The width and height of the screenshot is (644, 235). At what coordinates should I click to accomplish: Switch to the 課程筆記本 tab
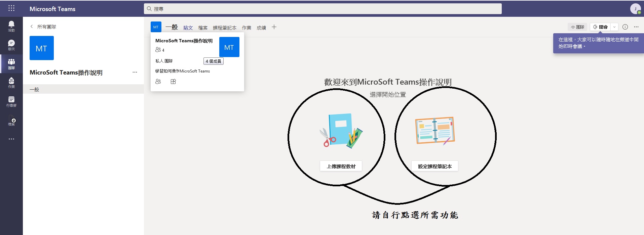225,28
